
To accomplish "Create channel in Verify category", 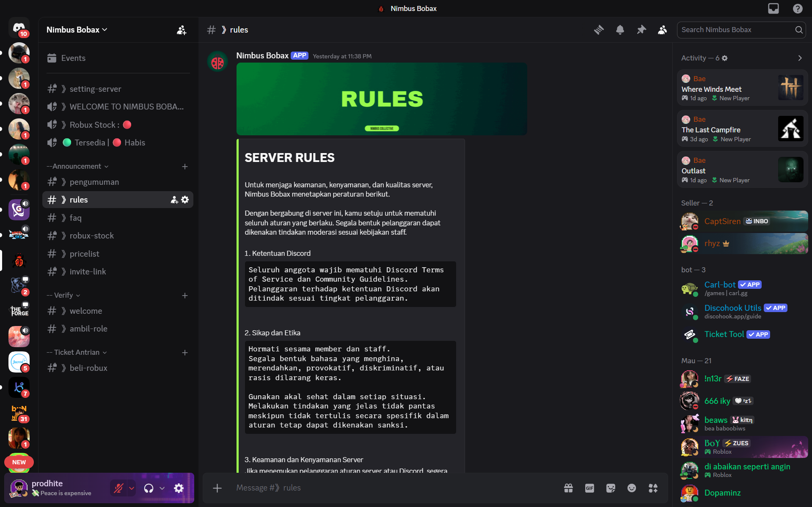I will click(x=185, y=296).
